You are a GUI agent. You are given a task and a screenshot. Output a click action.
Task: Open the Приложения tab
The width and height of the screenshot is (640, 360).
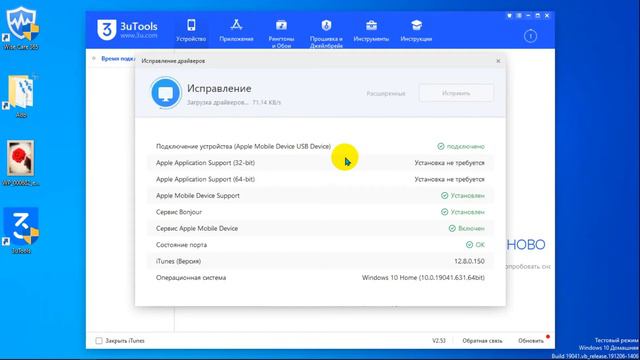[236, 31]
